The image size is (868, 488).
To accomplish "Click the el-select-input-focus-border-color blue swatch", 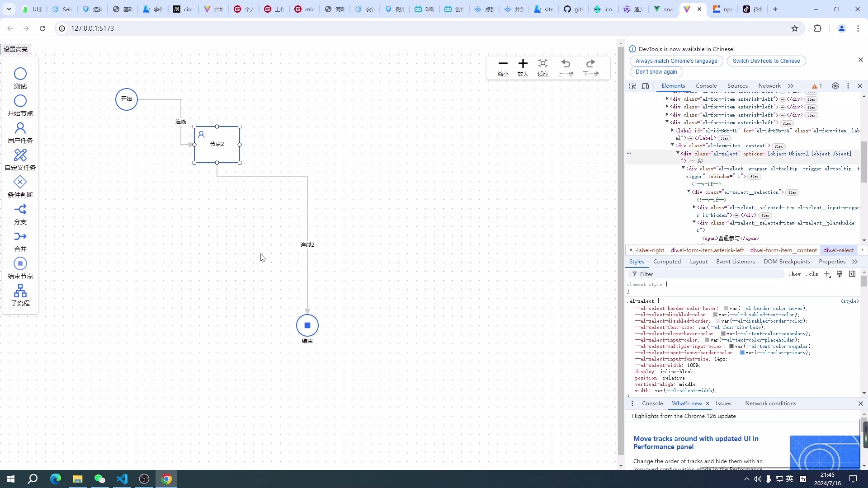I will point(742,353).
